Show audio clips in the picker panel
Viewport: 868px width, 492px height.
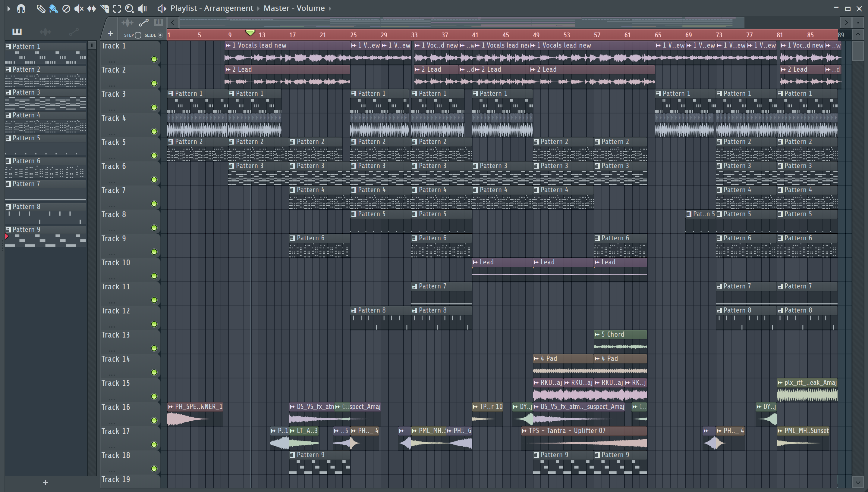[x=45, y=32]
